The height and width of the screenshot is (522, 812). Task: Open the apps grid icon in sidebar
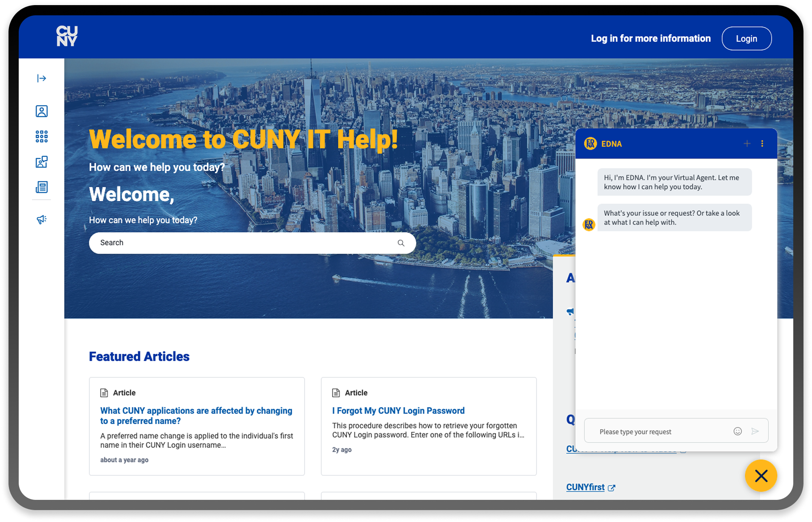(42, 137)
